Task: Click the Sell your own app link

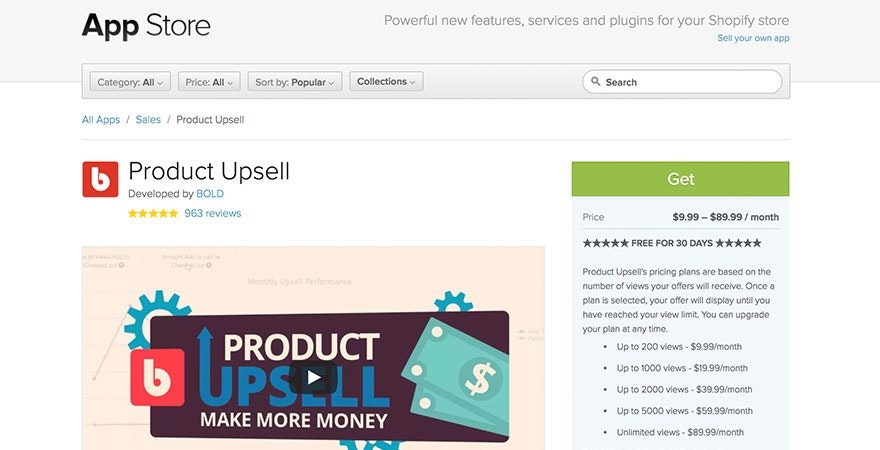Action: pos(753,38)
